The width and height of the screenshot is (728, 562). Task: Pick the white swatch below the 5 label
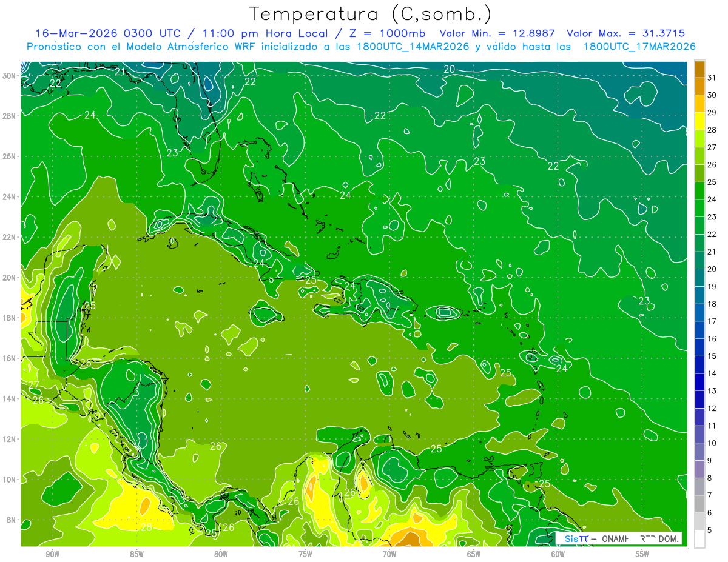click(x=699, y=539)
